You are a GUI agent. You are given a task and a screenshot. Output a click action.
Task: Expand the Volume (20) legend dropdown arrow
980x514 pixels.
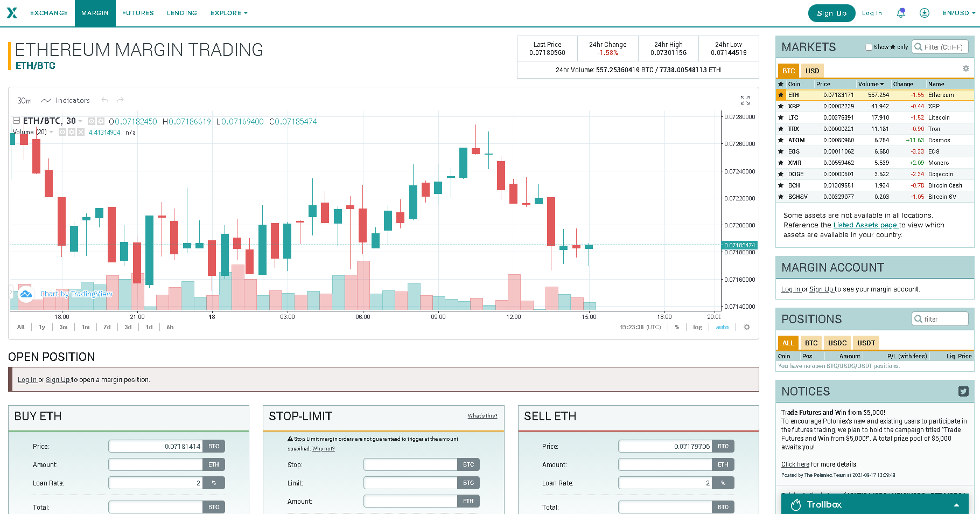coord(51,132)
